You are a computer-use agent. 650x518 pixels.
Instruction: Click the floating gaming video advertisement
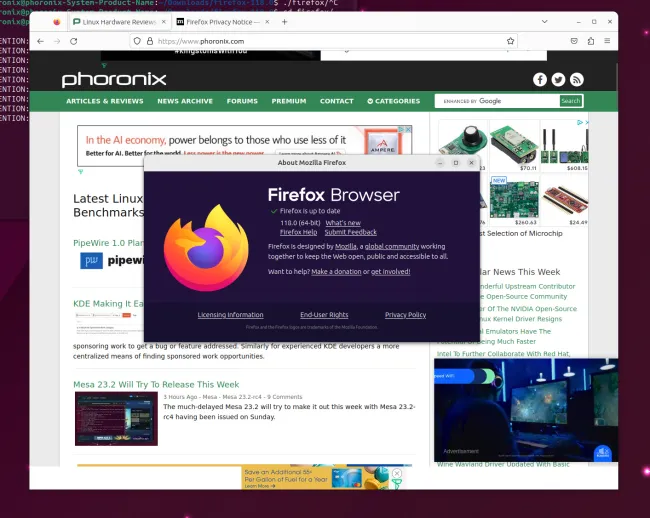tap(526, 410)
